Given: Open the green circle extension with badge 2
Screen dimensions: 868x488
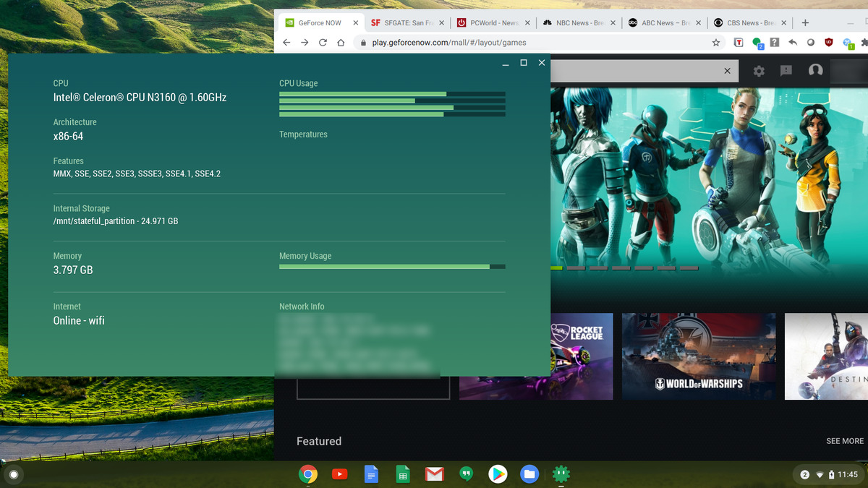Looking at the screenshot, I should [x=757, y=43].
